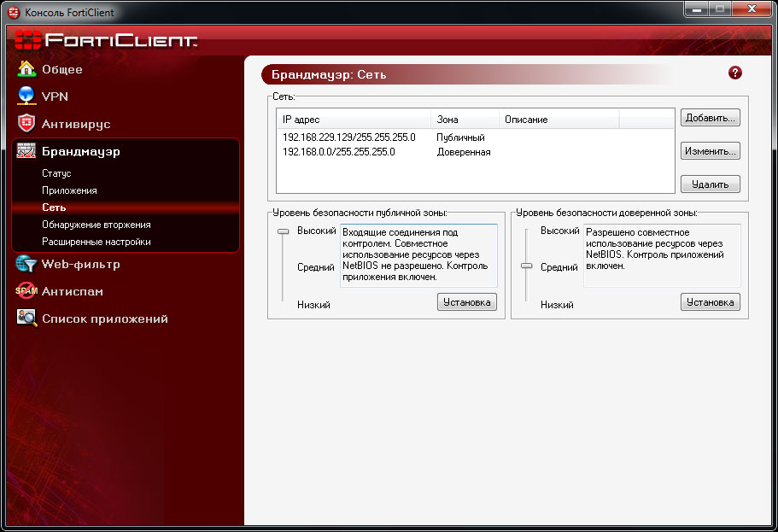Minimize the FortiClient console window

(x=697, y=9)
